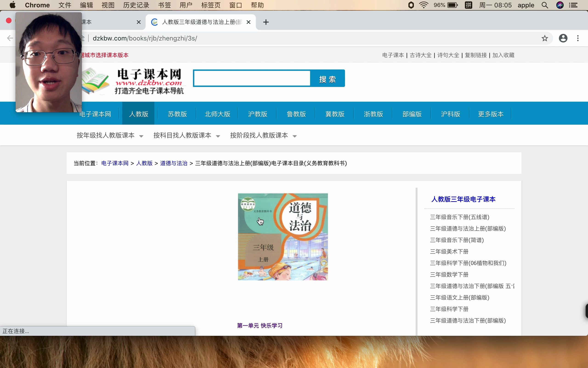Bookmark this page with the star icon
Viewport: 588px width, 368px height.
(x=545, y=38)
